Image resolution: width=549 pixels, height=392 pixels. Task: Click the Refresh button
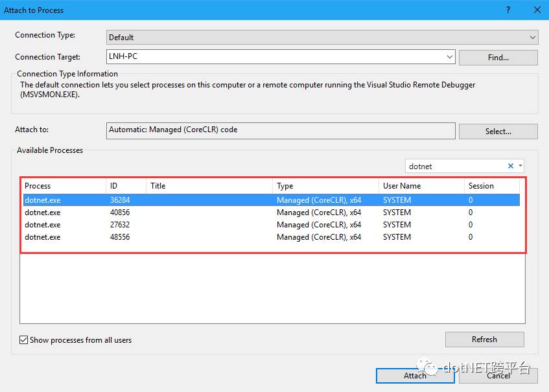tap(485, 339)
